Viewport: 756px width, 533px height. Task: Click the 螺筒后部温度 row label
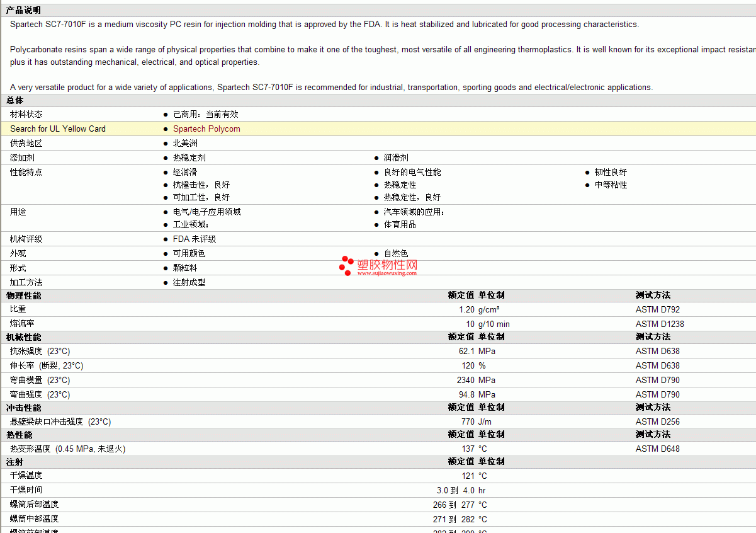(x=35, y=504)
